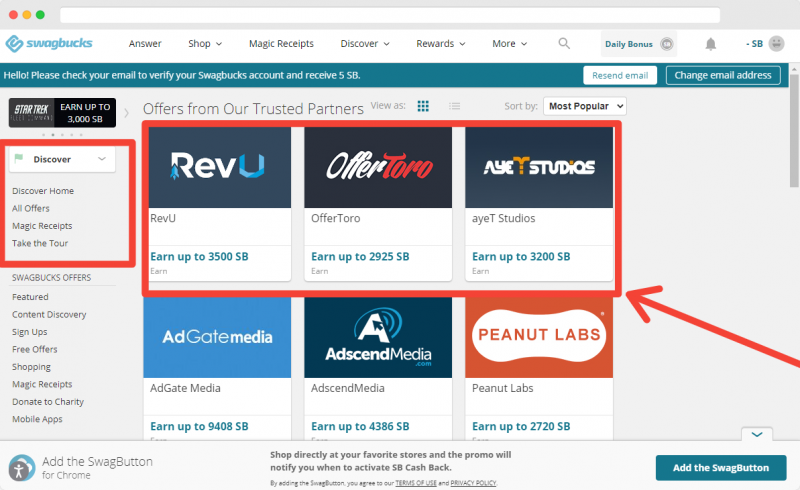The height and width of the screenshot is (490, 800).
Task: Open the accessibility icon
Action: tap(19, 471)
